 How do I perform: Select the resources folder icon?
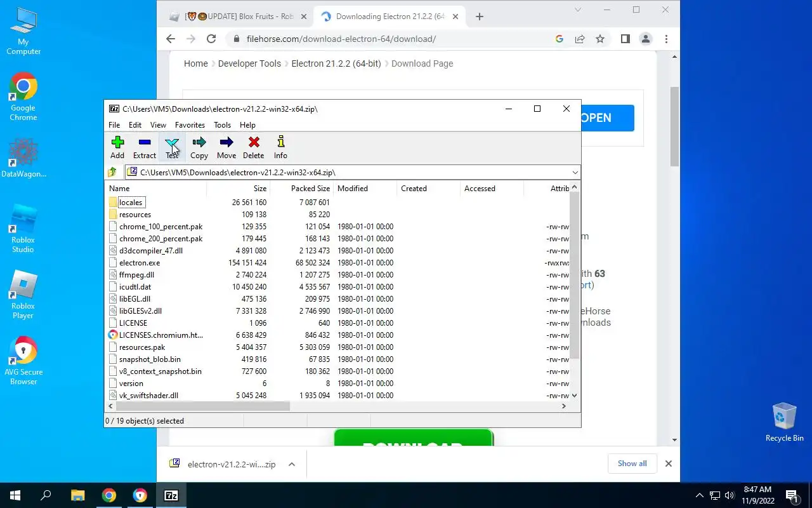click(x=113, y=214)
